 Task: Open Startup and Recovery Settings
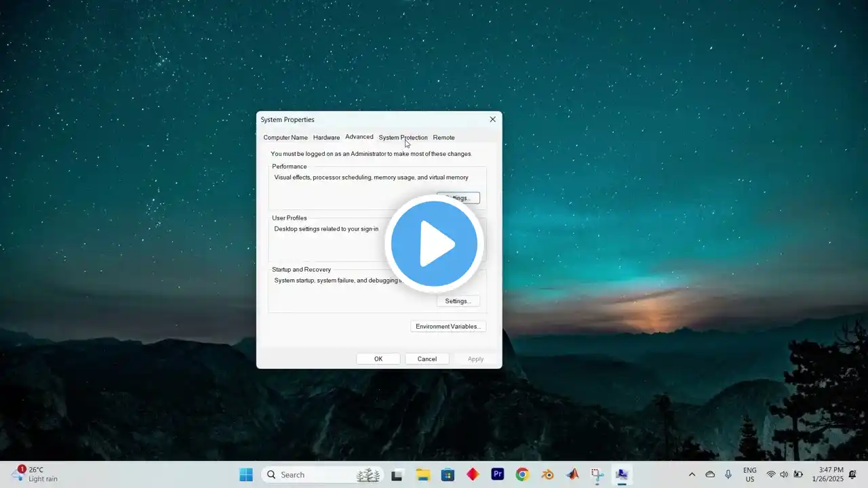pyautogui.click(x=458, y=301)
